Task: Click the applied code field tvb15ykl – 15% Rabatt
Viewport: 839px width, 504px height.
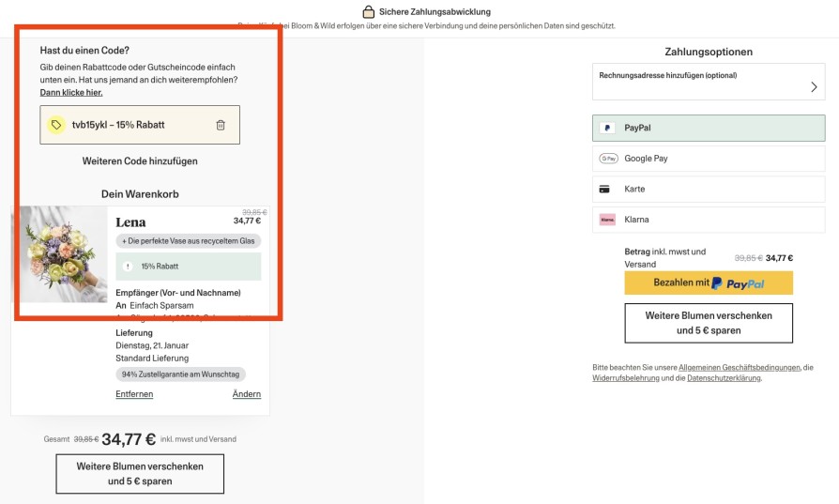Action: (x=140, y=125)
